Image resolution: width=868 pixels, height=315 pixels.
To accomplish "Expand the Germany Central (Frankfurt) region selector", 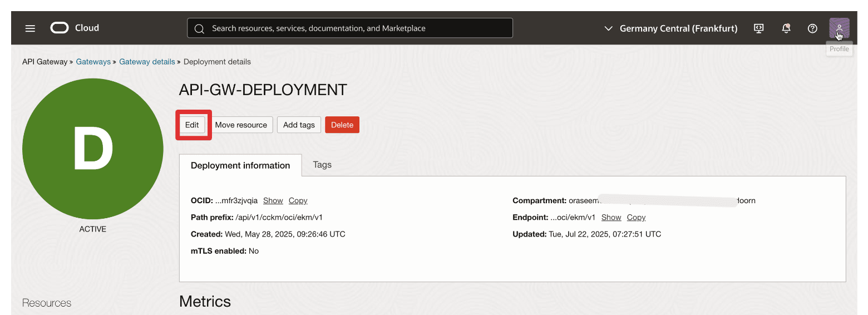I will (671, 28).
